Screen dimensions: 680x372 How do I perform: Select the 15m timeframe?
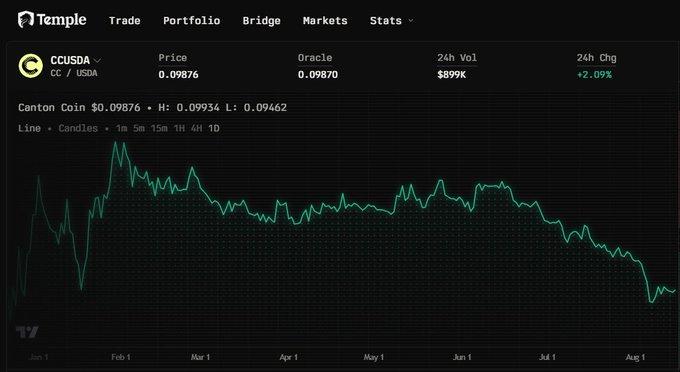click(x=159, y=128)
